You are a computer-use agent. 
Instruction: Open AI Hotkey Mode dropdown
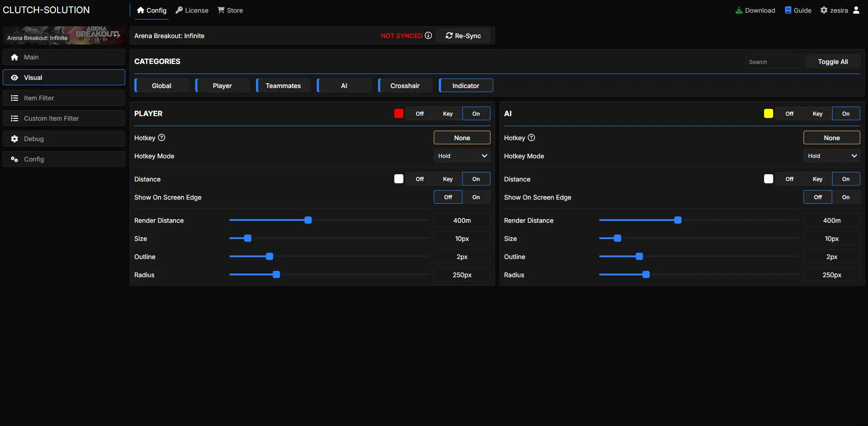click(x=832, y=156)
